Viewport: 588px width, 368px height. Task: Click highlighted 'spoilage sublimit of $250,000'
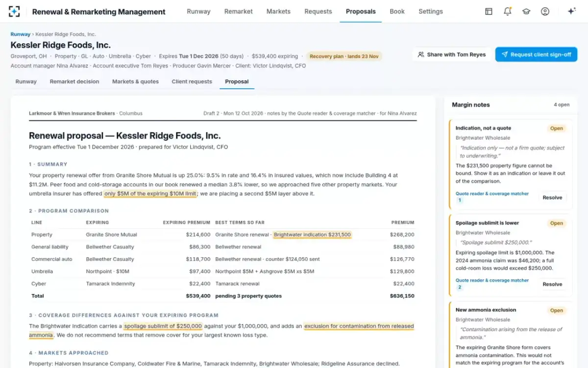point(163,326)
